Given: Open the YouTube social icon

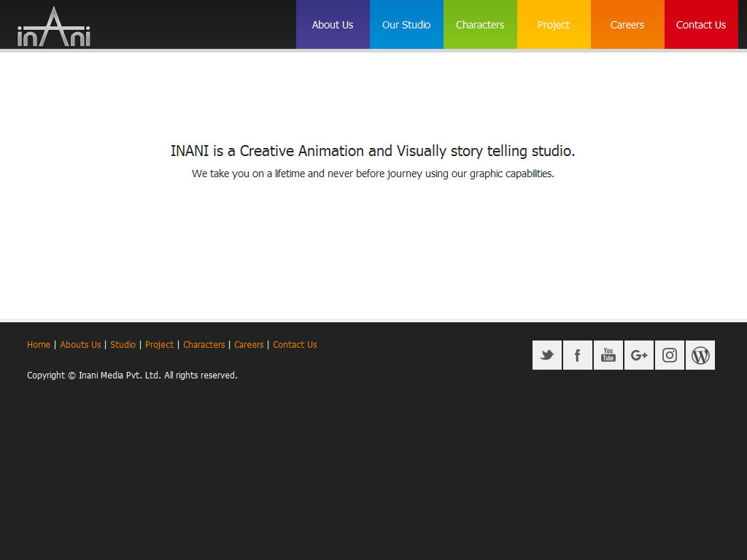Looking at the screenshot, I should pos(608,355).
